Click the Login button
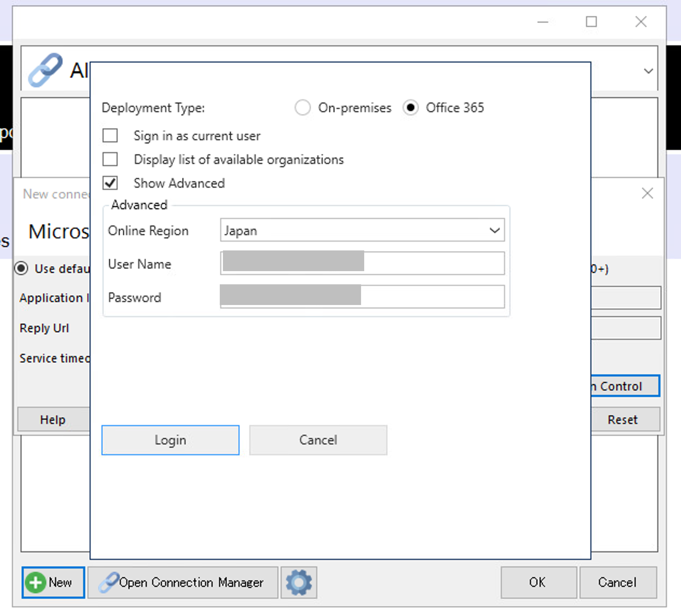Image resolution: width=681 pixels, height=616 pixels. pyautogui.click(x=170, y=440)
